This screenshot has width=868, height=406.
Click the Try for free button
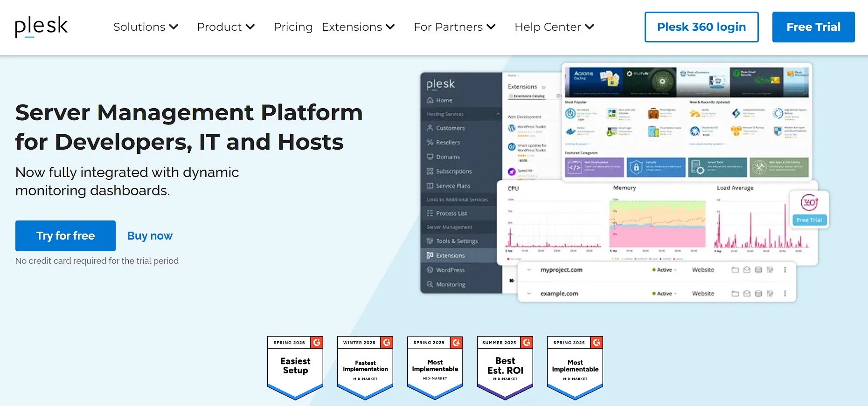pyautogui.click(x=65, y=236)
